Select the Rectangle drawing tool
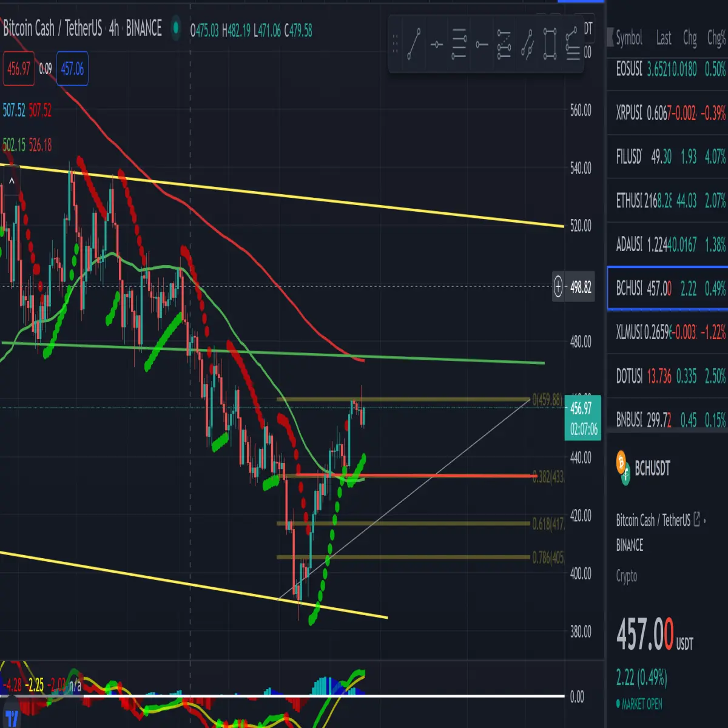The image size is (728, 728). pos(550,44)
